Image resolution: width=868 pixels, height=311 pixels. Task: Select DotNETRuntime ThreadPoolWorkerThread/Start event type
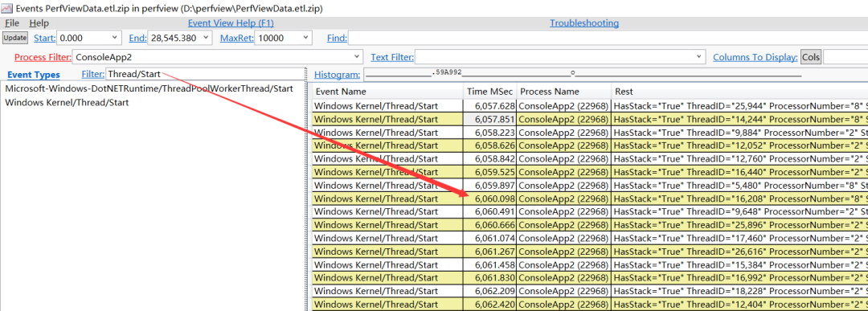pos(149,89)
